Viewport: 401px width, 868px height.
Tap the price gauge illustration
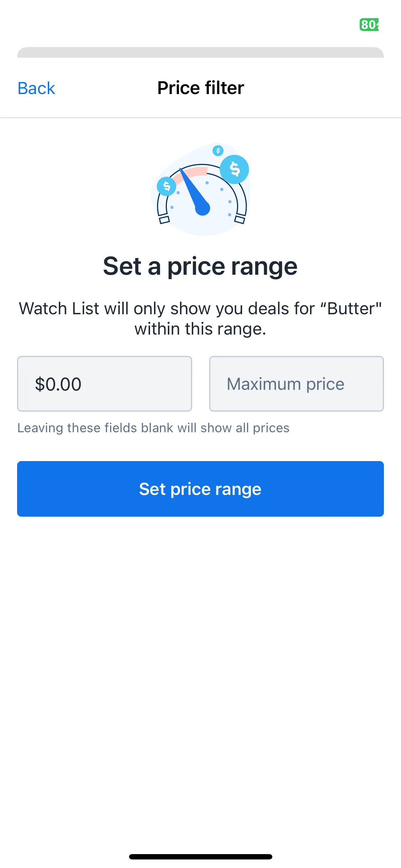coord(201,189)
